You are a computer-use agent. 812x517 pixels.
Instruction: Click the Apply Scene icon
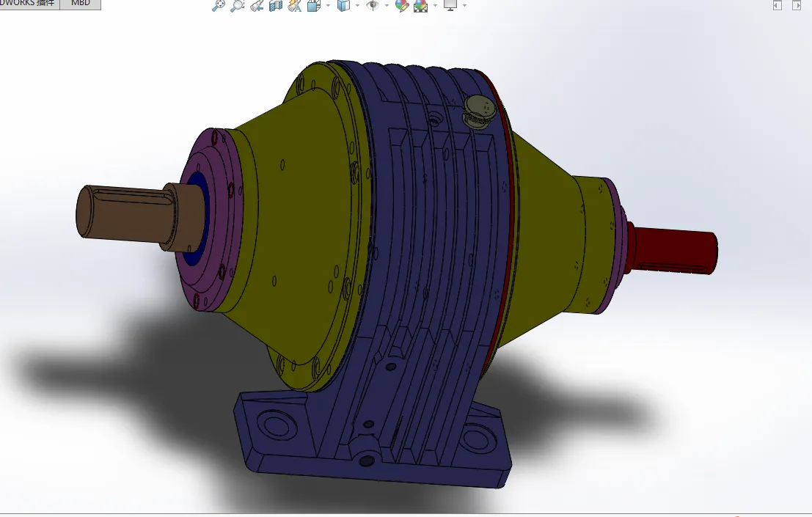[420, 6]
